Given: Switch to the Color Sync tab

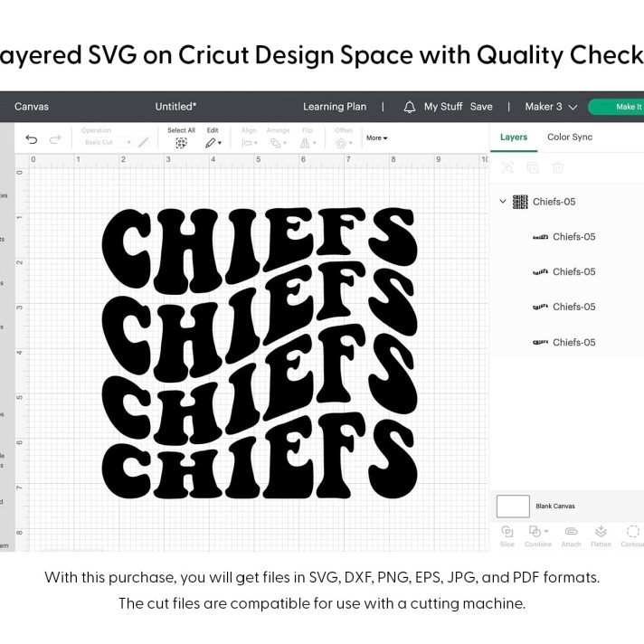Looking at the screenshot, I should (570, 137).
